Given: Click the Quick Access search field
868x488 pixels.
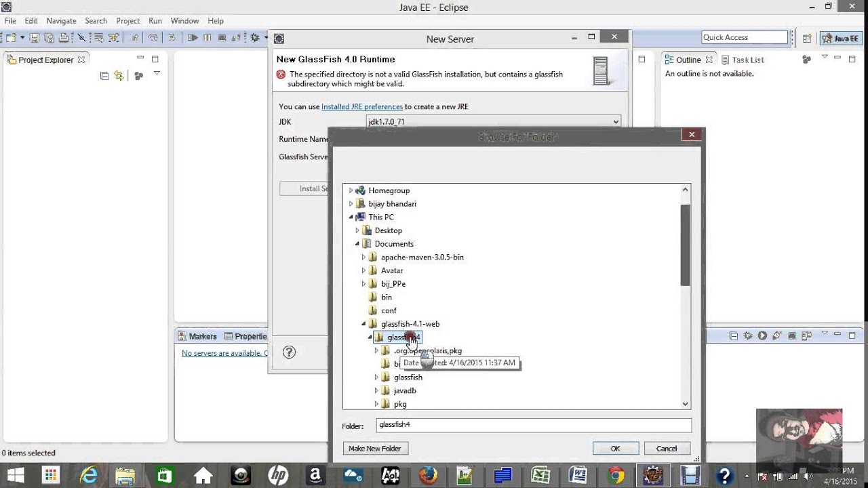Looking at the screenshot, I should (x=745, y=38).
